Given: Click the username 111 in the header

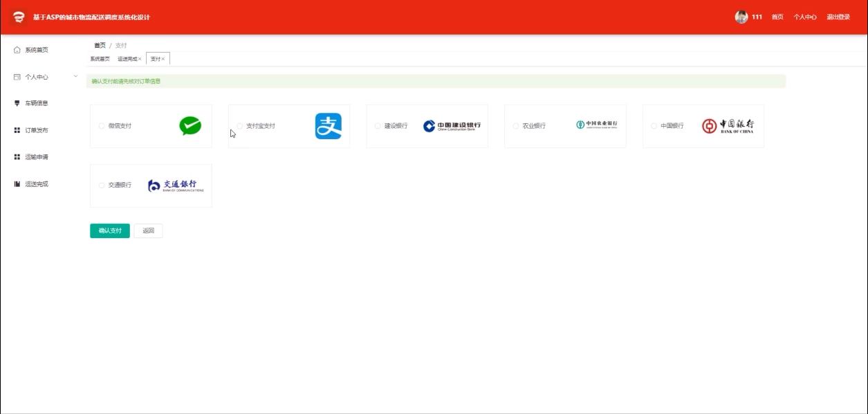Looking at the screenshot, I should 757,17.
